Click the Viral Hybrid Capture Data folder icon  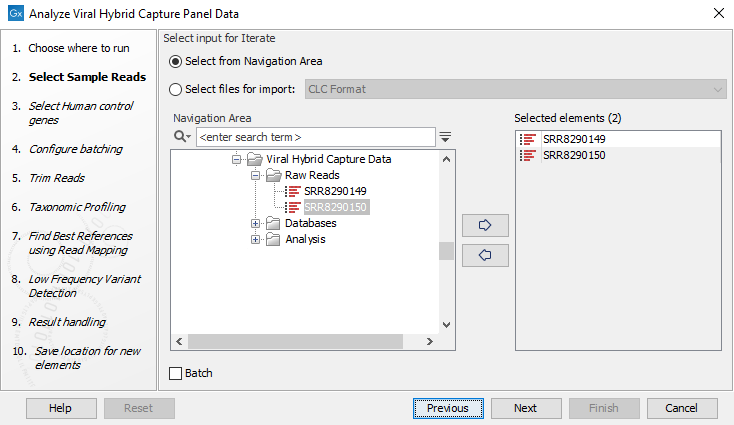pos(255,159)
